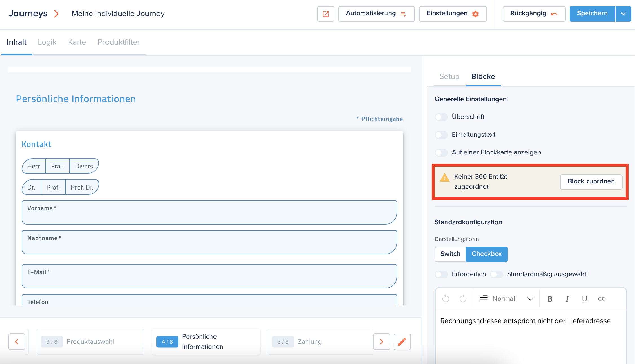The width and height of the screenshot is (635, 364).
Task: Open step 5/8 Zahlung
Action: coord(321,342)
